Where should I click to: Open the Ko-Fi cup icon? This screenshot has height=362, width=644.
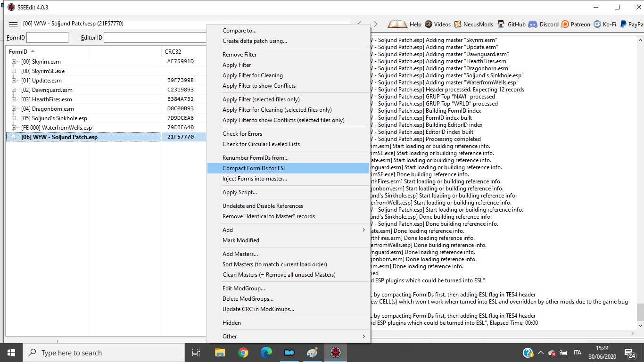click(x=597, y=24)
